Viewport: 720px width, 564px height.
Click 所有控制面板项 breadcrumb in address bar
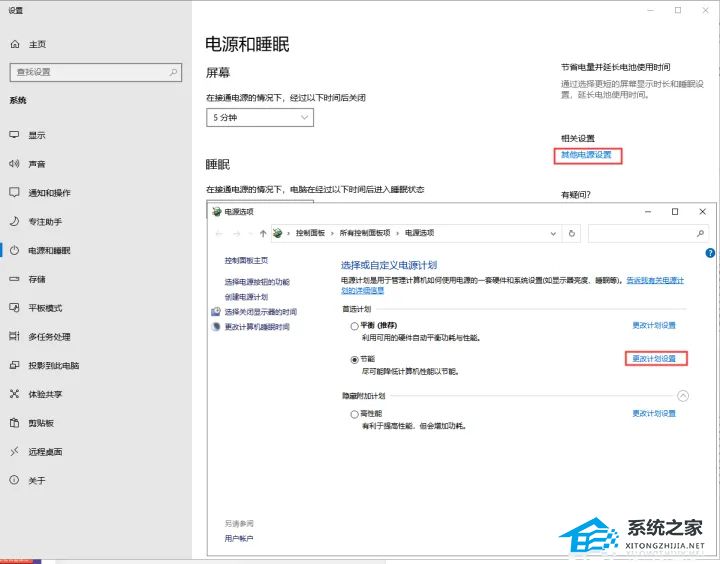(365, 233)
